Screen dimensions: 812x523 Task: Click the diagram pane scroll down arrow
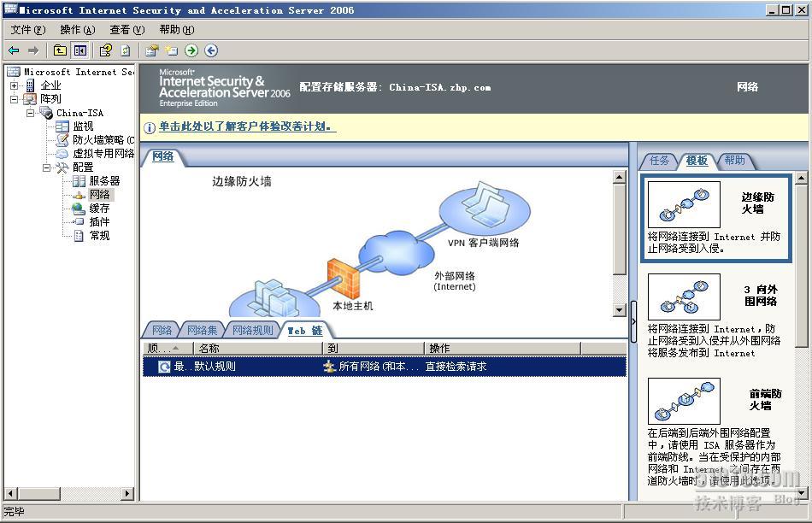pyautogui.click(x=620, y=310)
